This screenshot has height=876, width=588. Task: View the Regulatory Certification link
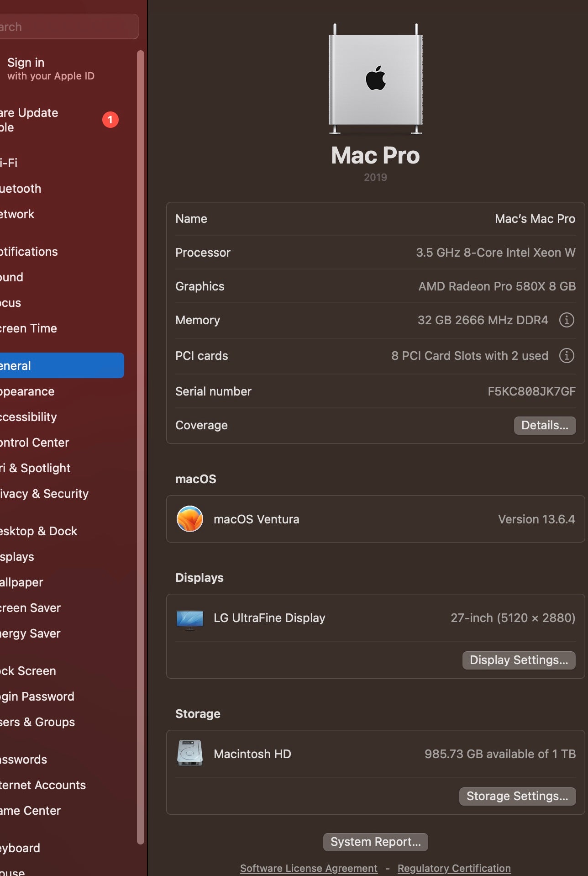click(x=454, y=868)
